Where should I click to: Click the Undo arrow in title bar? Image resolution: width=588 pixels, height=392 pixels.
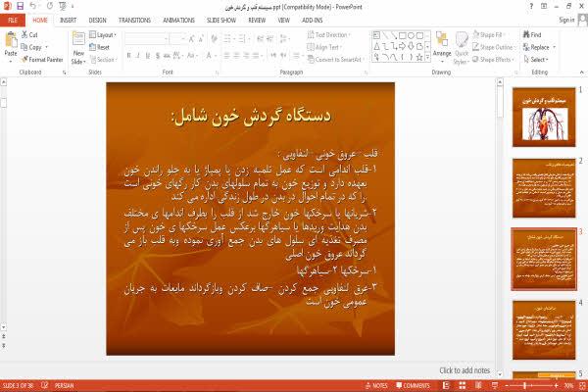(33, 6)
